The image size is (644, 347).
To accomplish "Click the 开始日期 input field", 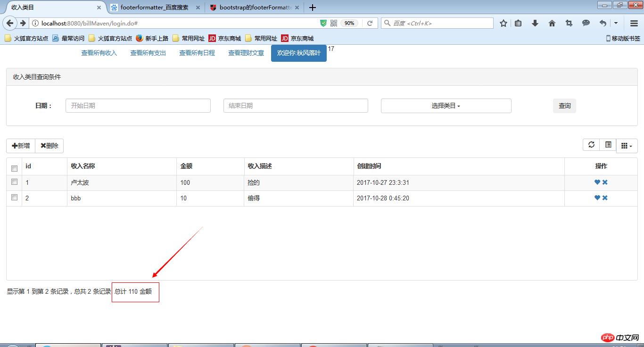I will tap(138, 106).
